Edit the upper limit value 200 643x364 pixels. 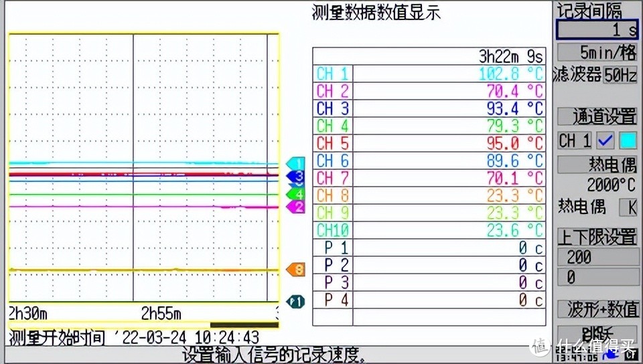[x=597, y=258]
